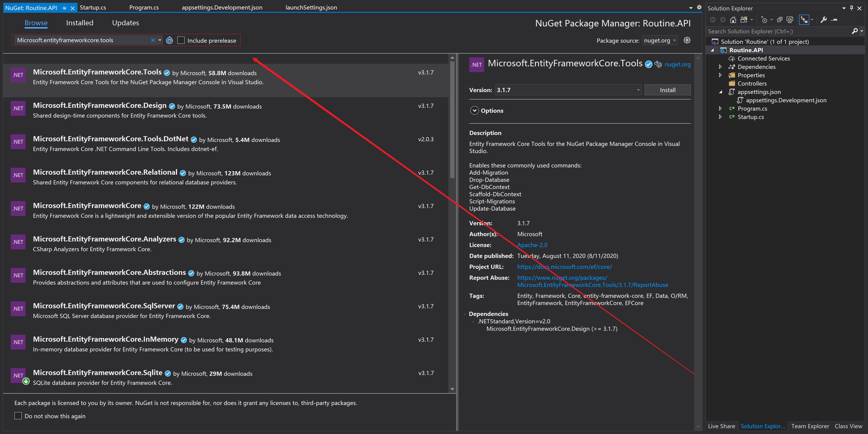868x434 pixels.
Task: Open NuGet package source settings gear
Action: [x=687, y=40]
